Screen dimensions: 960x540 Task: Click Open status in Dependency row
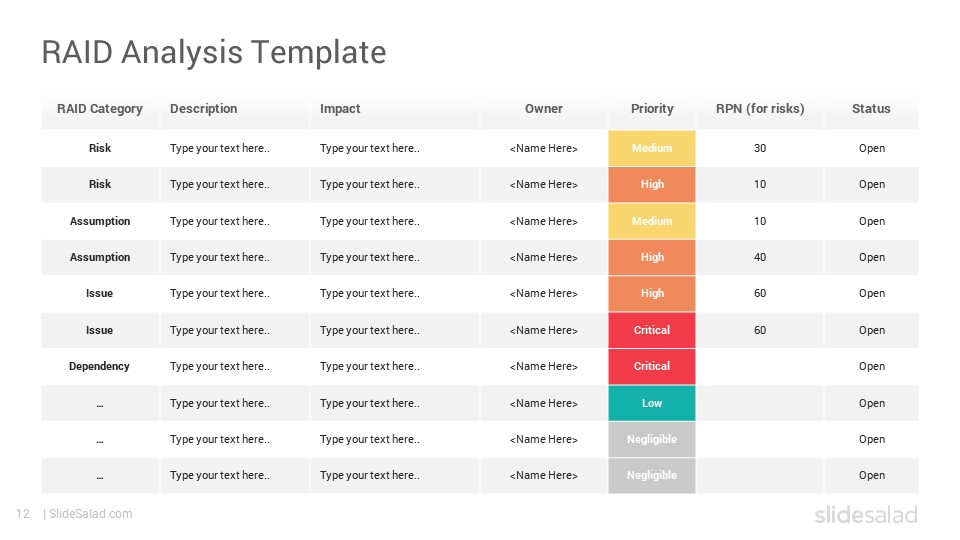point(872,366)
